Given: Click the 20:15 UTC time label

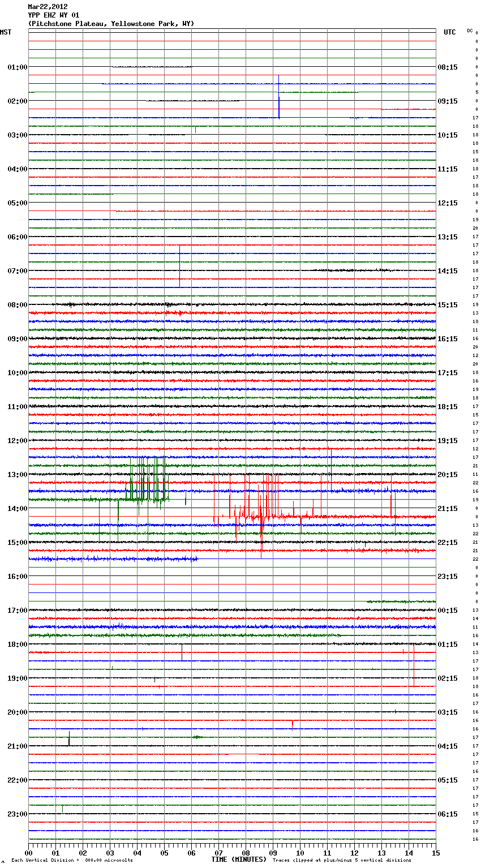Looking at the screenshot, I should point(448,475).
